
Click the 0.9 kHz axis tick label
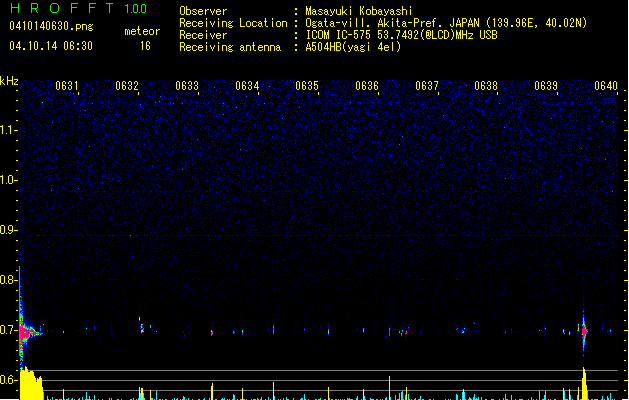[8, 230]
